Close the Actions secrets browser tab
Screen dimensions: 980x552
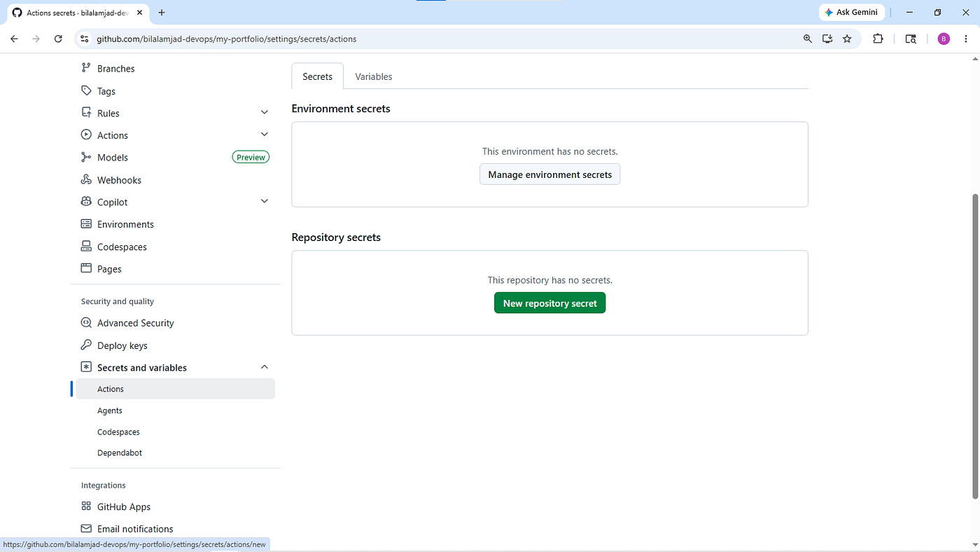click(x=141, y=13)
